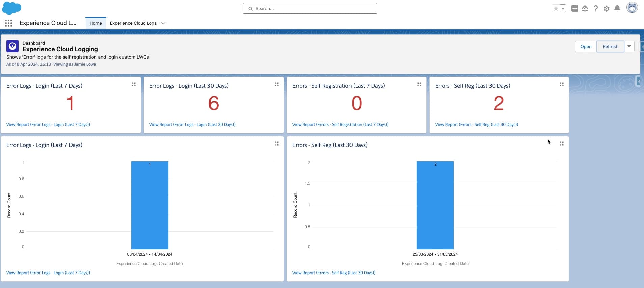
Task: Focus the global Search field
Action: point(310,8)
